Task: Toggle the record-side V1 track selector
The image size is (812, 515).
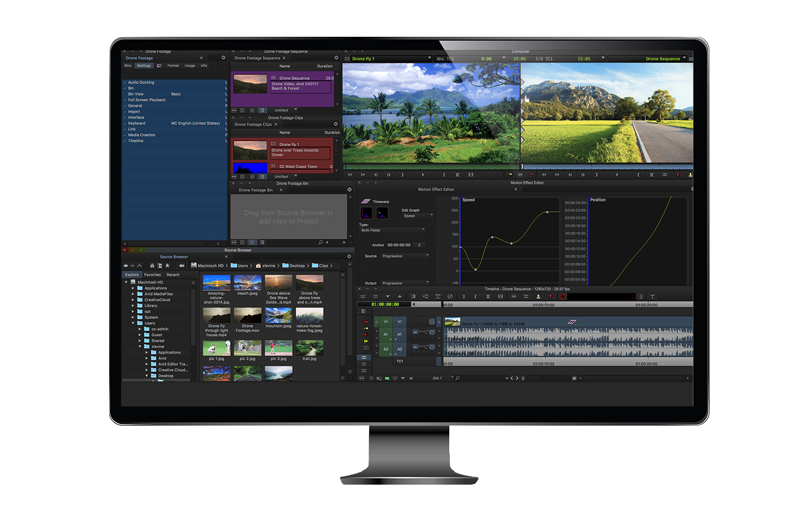Action: (x=400, y=322)
